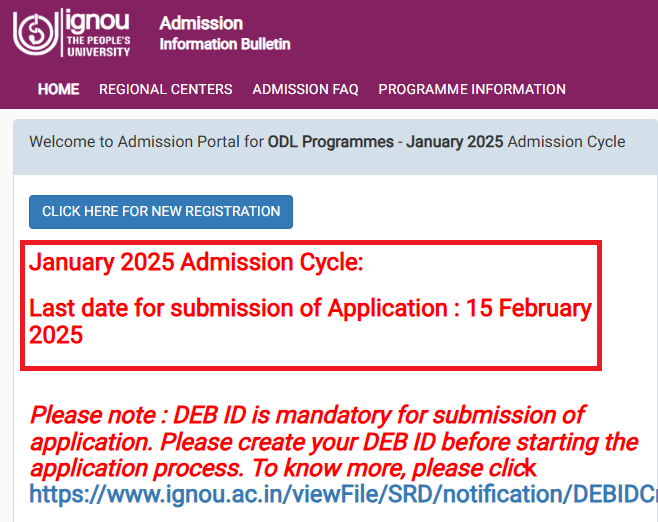Click the 'Admission' header title
Image resolution: width=658 pixels, height=522 pixels.
(200, 23)
